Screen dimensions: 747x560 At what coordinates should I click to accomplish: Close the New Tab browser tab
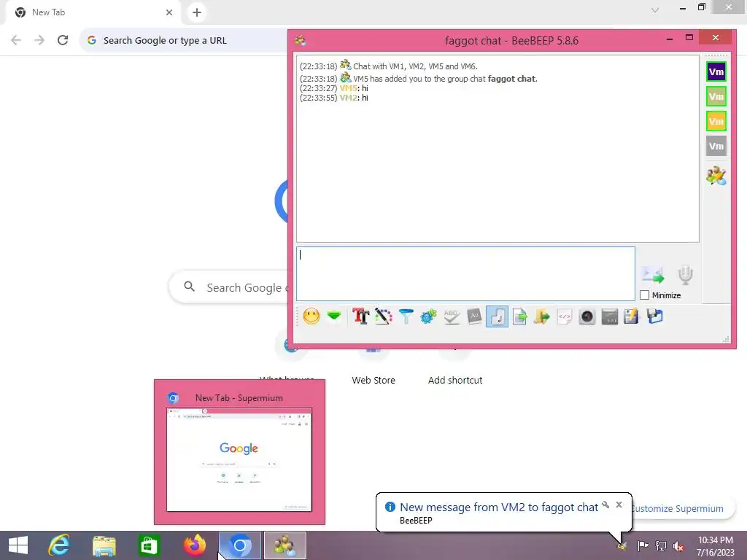pyautogui.click(x=169, y=12)
